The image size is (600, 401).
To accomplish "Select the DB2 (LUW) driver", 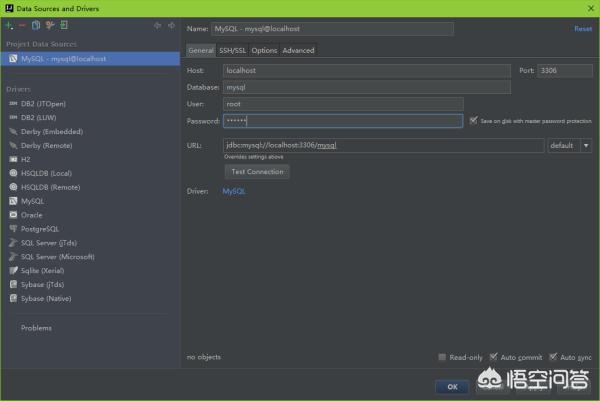I will pyautogui.click(x=38, y=117).
